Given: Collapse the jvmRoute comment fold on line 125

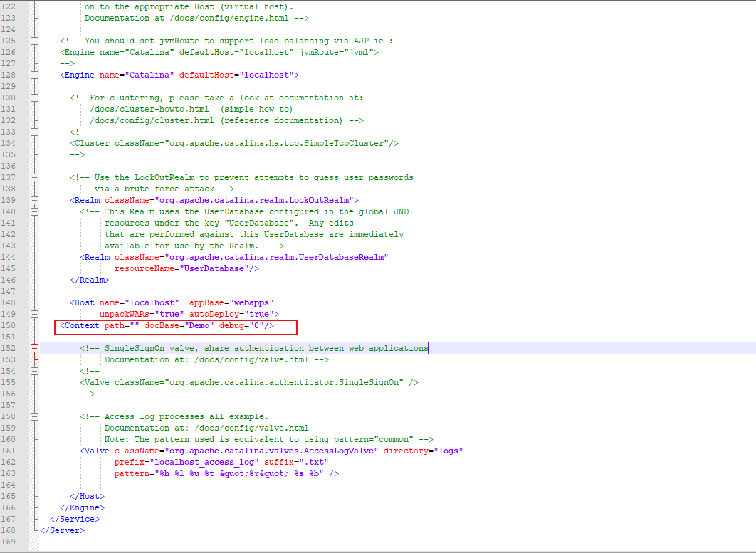Looking at the screenshot, I should pos(33,41).
